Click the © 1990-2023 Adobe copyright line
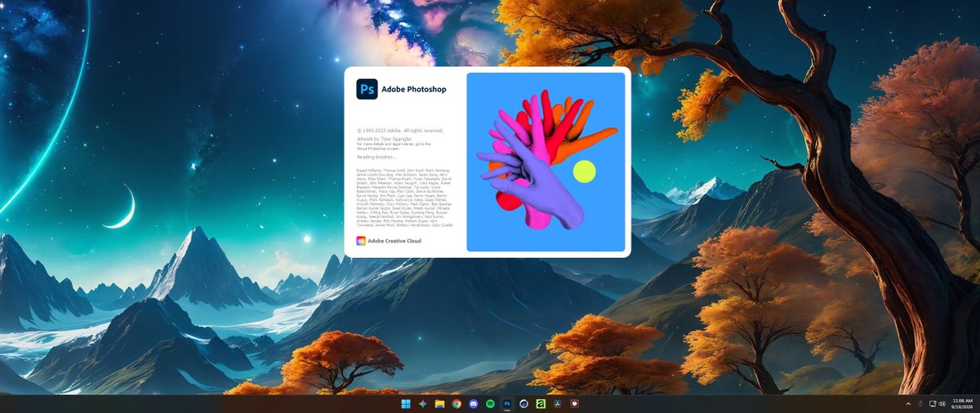 [x=400, y=131]
